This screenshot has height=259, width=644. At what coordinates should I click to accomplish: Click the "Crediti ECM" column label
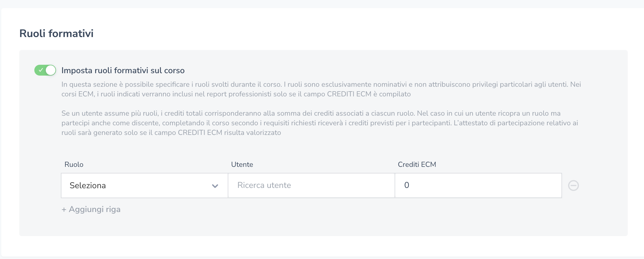(x=417, y=164)
